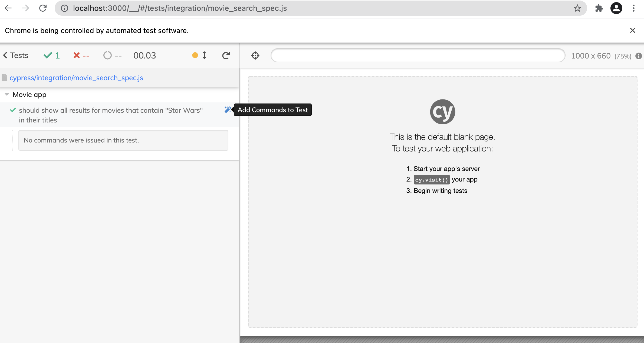The image size is (644, 343).
Task: Open the browser options menu
Action: point(633,8)
